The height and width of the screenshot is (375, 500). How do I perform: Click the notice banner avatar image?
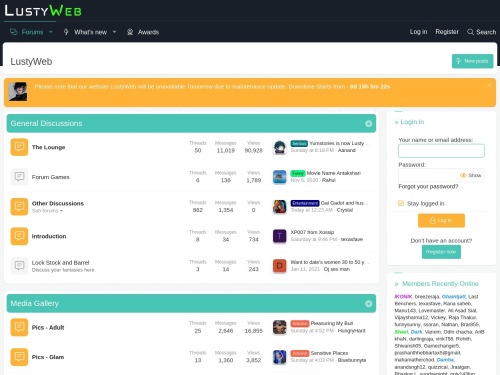(18, 91)
